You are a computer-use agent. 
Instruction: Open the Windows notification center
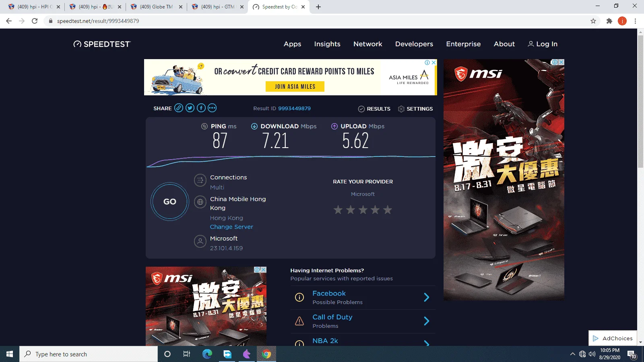[632, 354]
